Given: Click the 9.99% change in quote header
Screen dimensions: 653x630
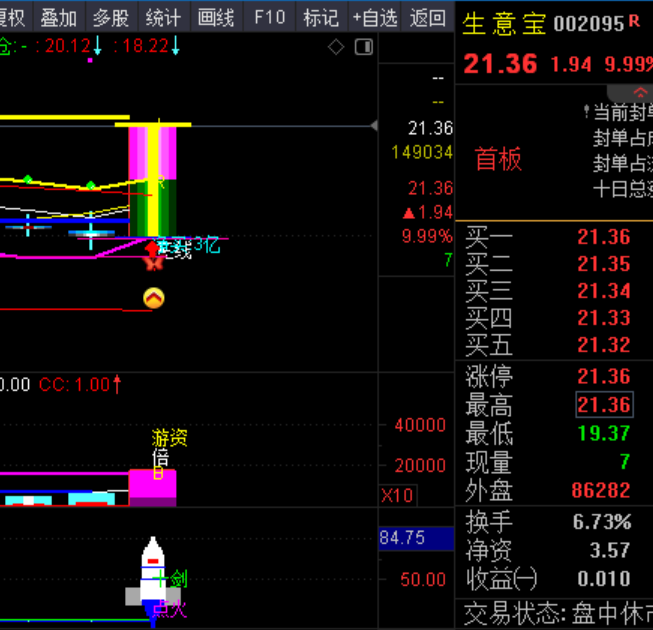Looking at the screenshot, I should pyautogui.click(x=628, y=64).
